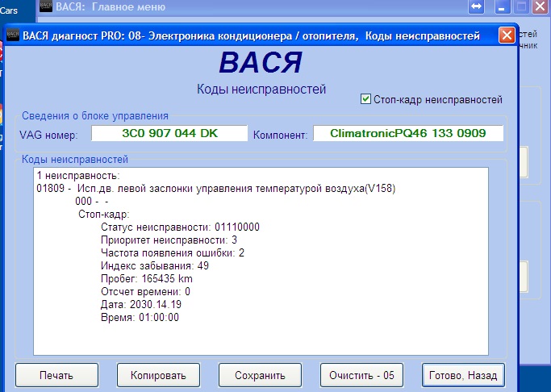This screenshot has height=392, width=551.
Task: Click the ВАСЯ icon in Главное меню window title
Action: pos(46,6)
